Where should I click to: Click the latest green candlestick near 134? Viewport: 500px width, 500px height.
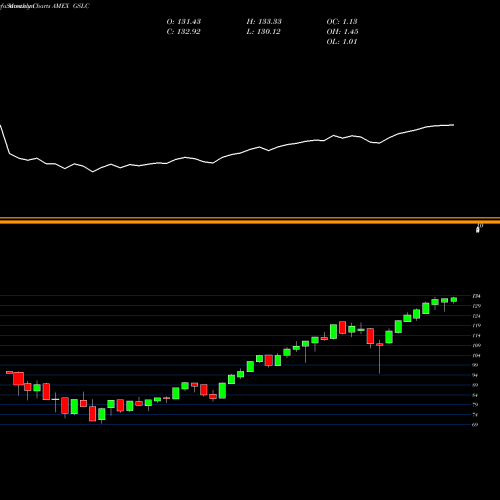[x=454, y=300]
